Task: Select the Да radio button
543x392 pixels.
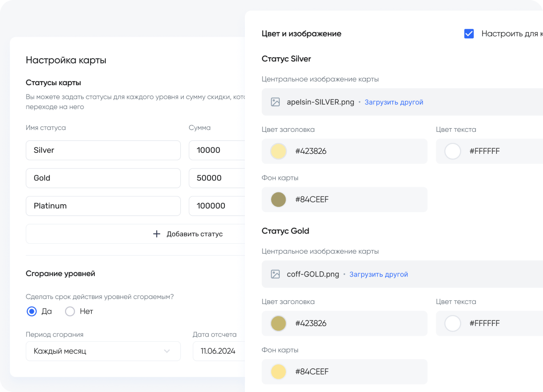Action: [32, 311]
